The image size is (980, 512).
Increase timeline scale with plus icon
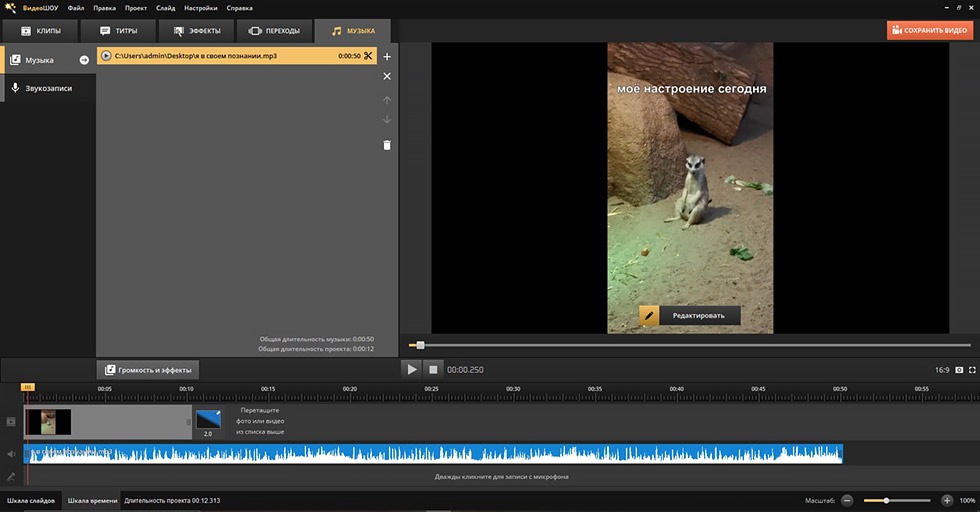947,500
